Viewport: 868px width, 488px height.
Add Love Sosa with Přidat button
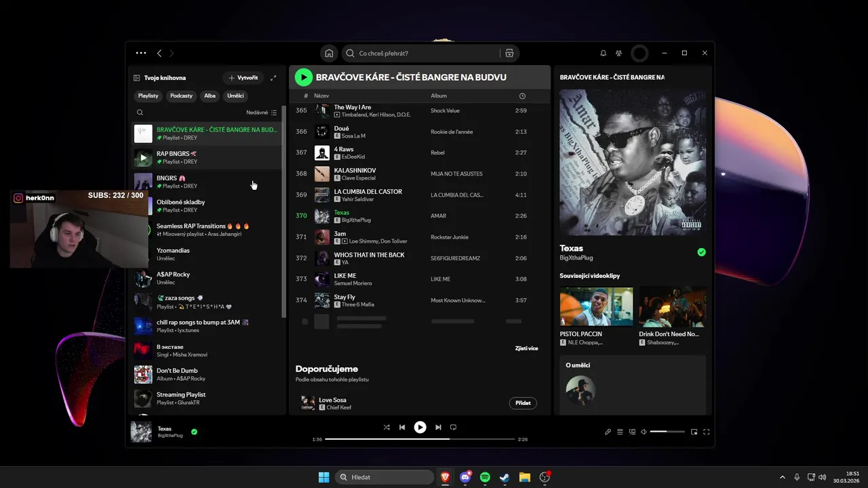523,403
